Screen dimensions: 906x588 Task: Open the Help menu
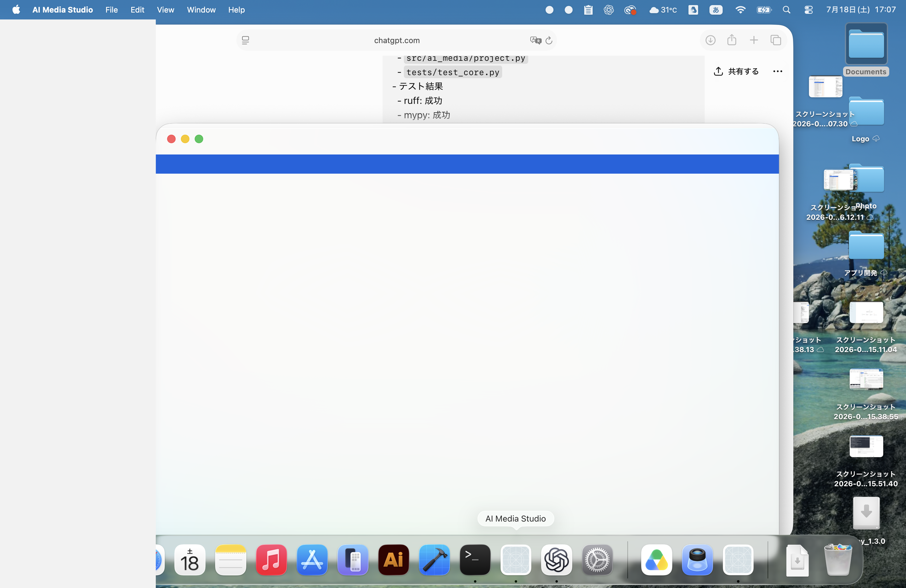tap(236, 10)
